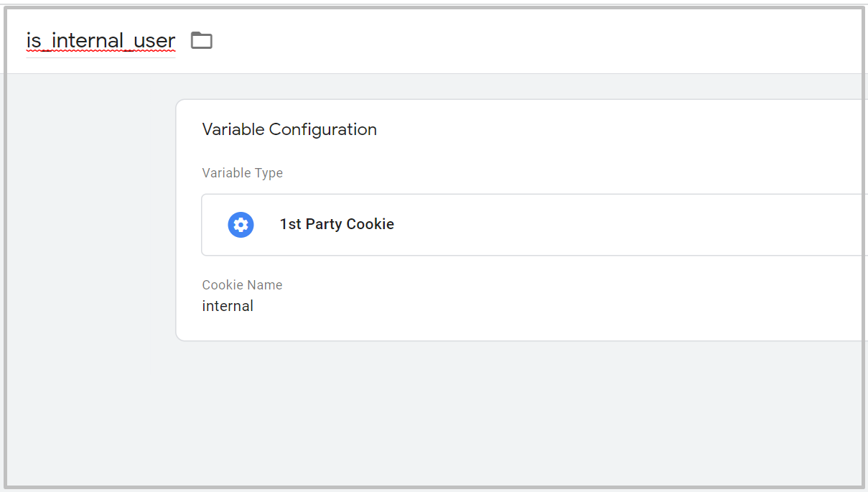Select the 1st Party Cookie label text

(x=337, y=224)
